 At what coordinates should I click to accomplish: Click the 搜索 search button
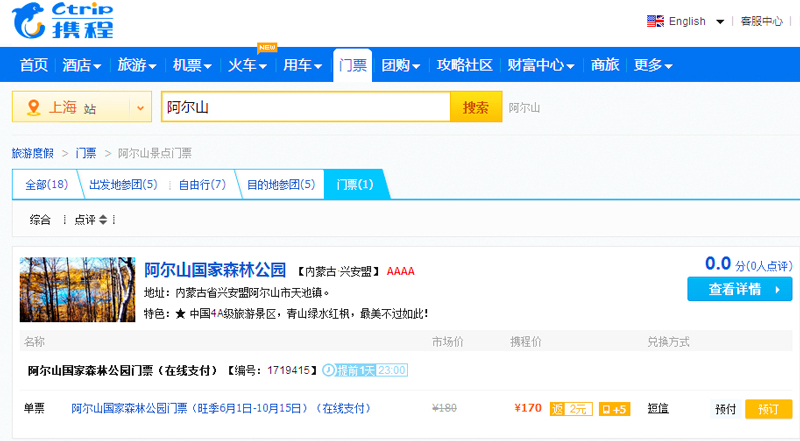476,107
